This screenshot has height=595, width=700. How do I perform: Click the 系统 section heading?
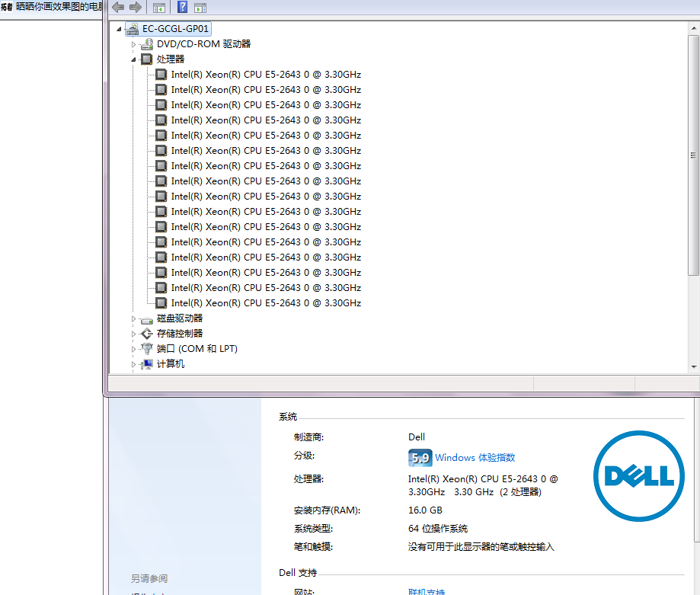pyautogui.click(x=288, y=417)
